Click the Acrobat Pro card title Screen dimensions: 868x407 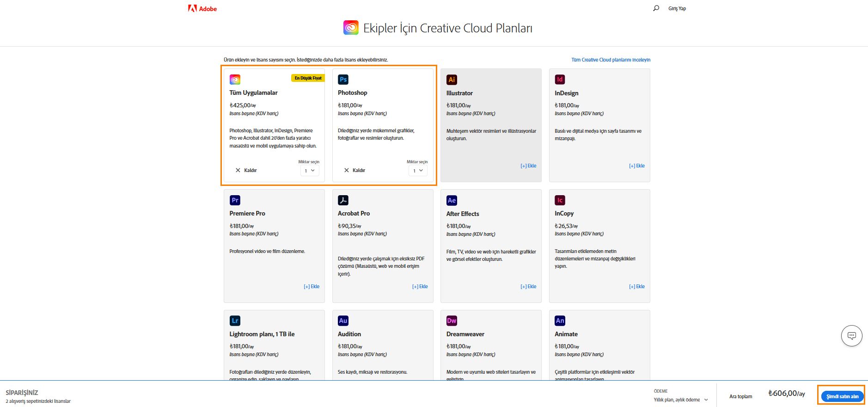coord(354,213)
